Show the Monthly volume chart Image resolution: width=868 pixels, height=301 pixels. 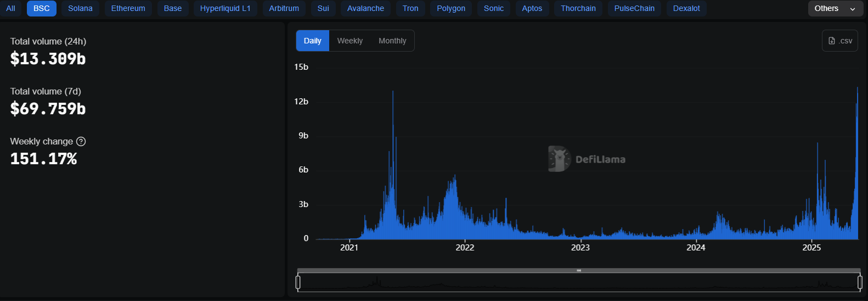click(392, 41)
